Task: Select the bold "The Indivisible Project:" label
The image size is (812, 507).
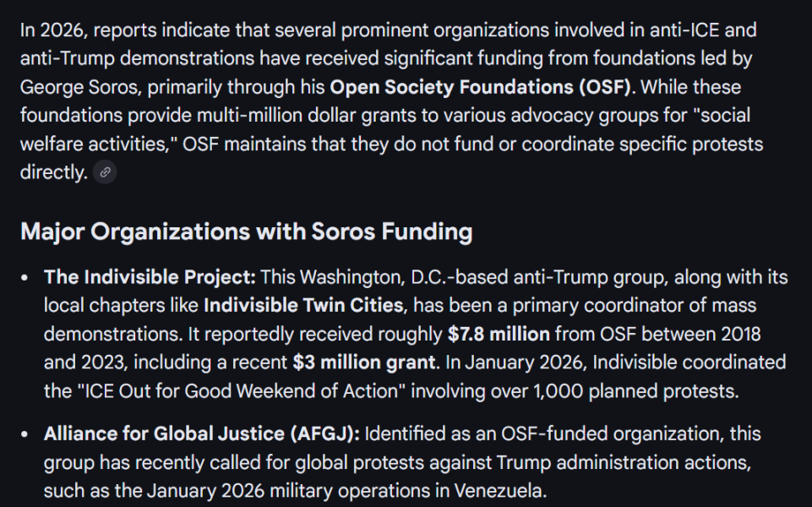Action: point(150,277)
